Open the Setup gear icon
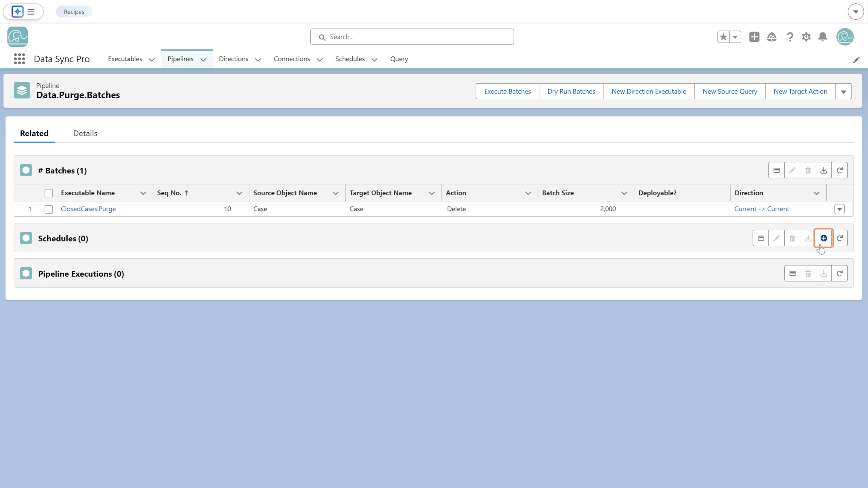Viewport: 868px width, 488px height. 806,37
